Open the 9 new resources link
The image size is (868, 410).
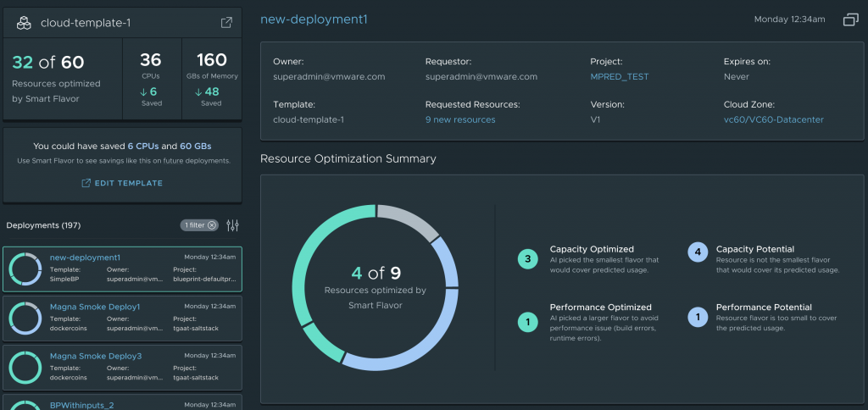coord(460,119)
